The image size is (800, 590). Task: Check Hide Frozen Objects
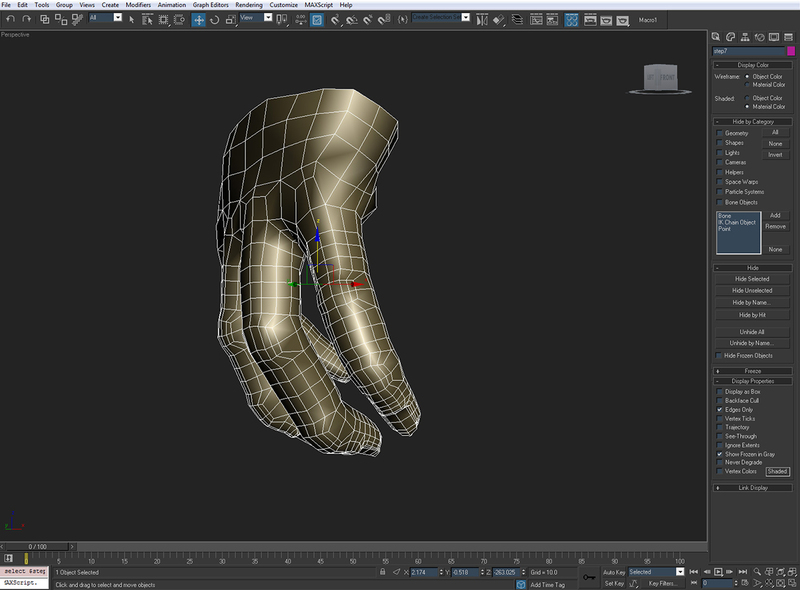pyautogui.click(x=718, y=355)
